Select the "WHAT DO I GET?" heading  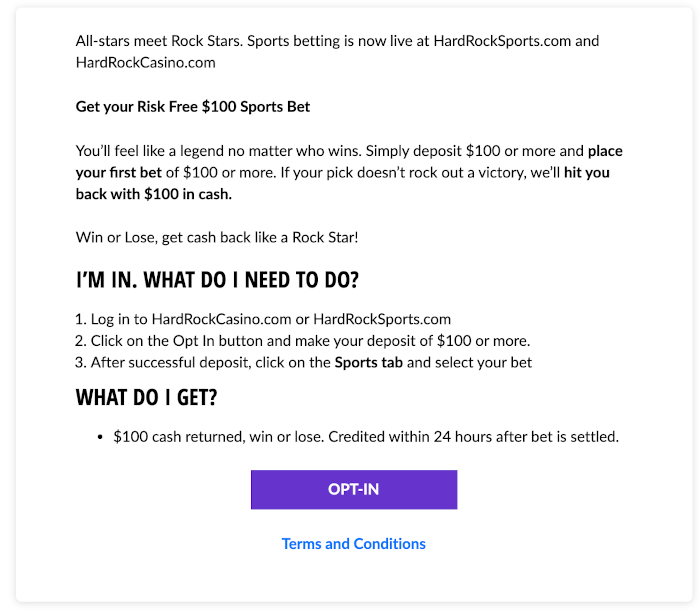pos(146,397)
